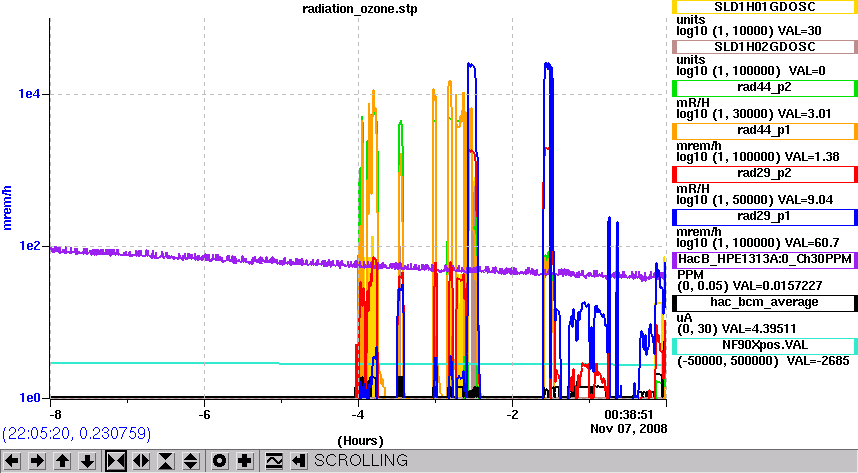Select the orange rad44_p1 legend entry

coord(764,131)
